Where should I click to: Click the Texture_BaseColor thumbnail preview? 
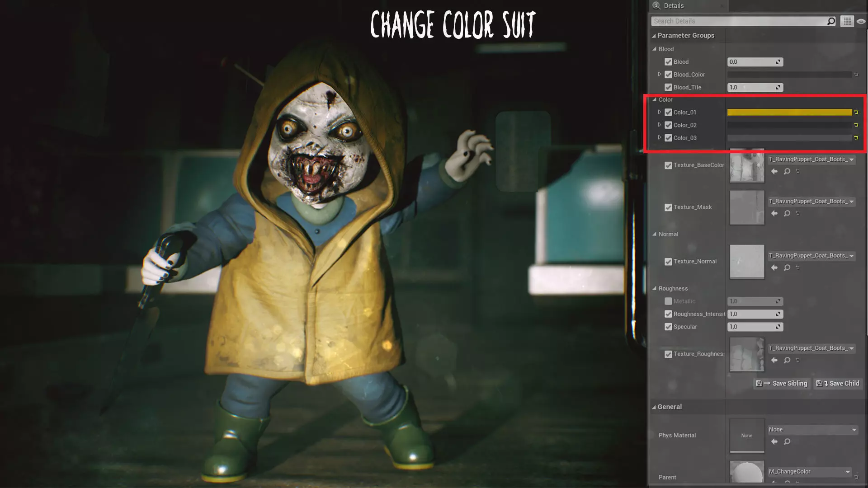[747, 165]
